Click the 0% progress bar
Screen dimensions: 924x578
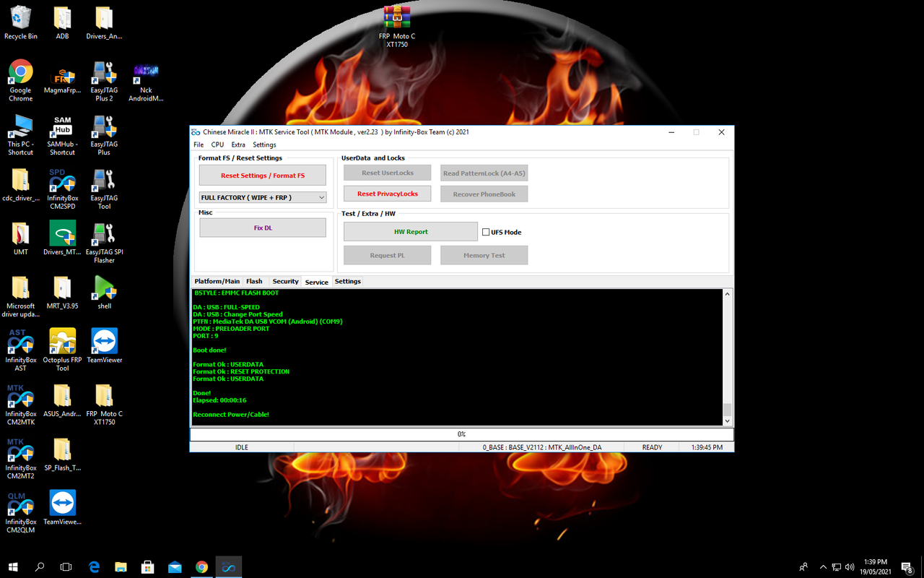462,434
